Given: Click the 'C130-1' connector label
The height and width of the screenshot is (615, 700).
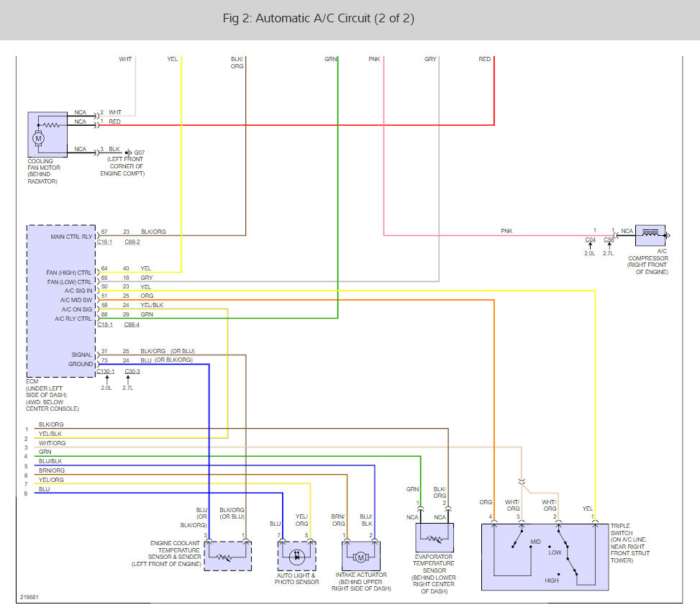Looking at the screenshot, I should pos(105,371).
